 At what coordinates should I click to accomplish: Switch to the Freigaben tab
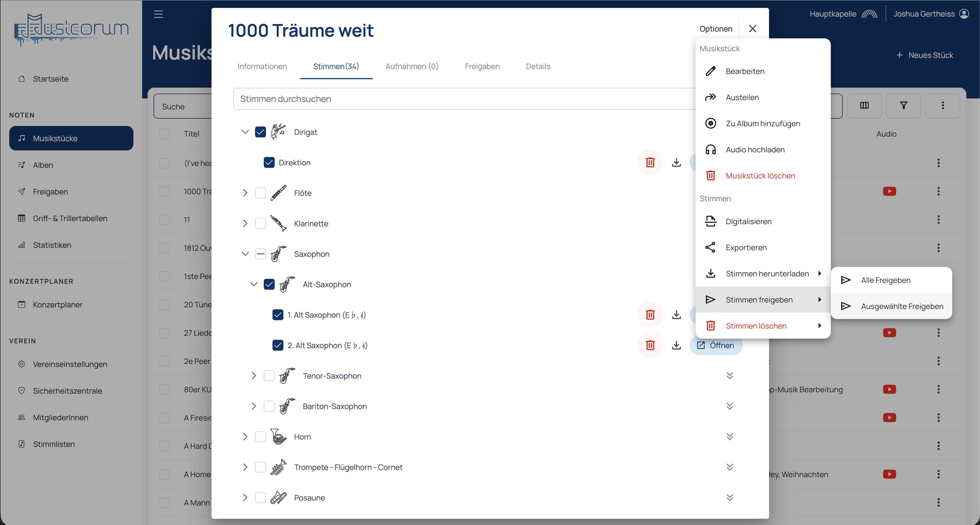pos(482,67)
